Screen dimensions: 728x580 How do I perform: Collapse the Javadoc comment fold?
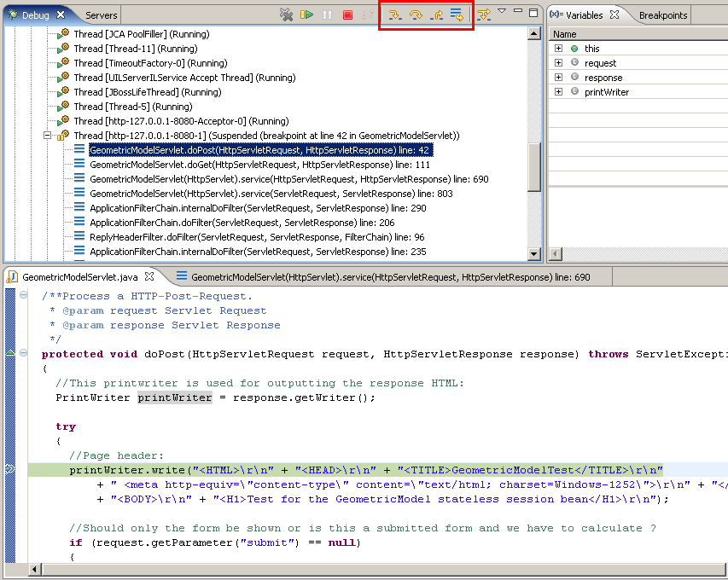point(23,294)
